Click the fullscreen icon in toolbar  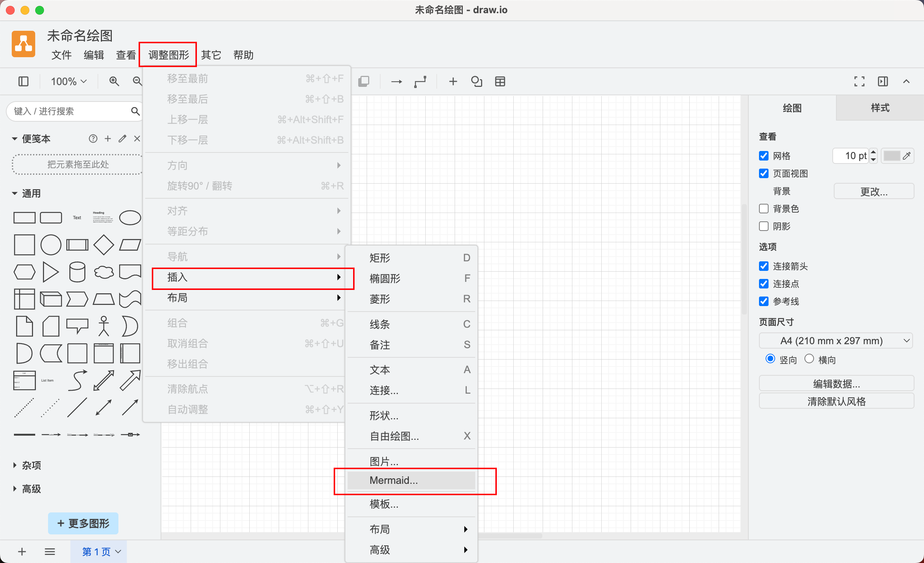coord(859,81)
